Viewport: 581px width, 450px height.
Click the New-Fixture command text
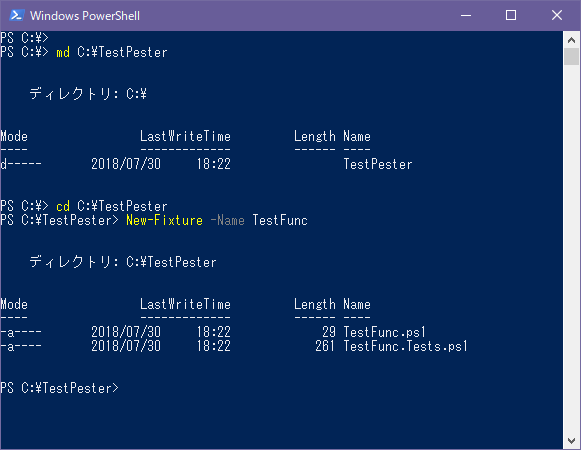tap(165, 220)
